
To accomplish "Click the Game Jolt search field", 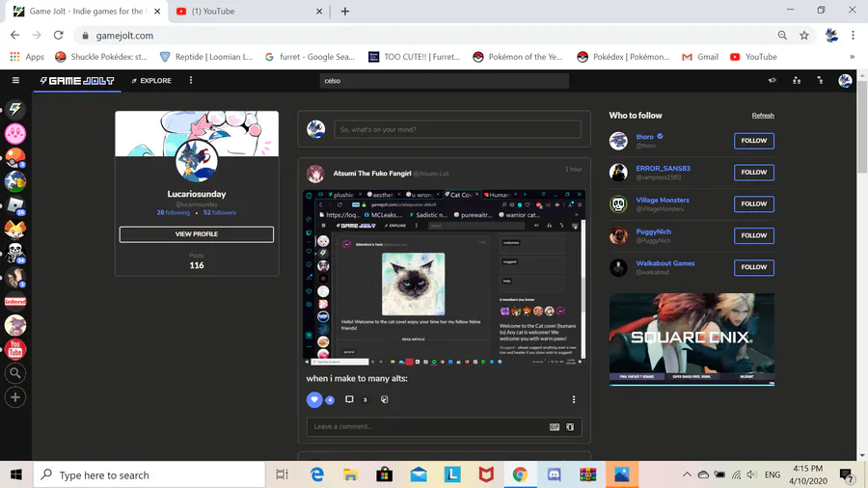I will [444, 81].
